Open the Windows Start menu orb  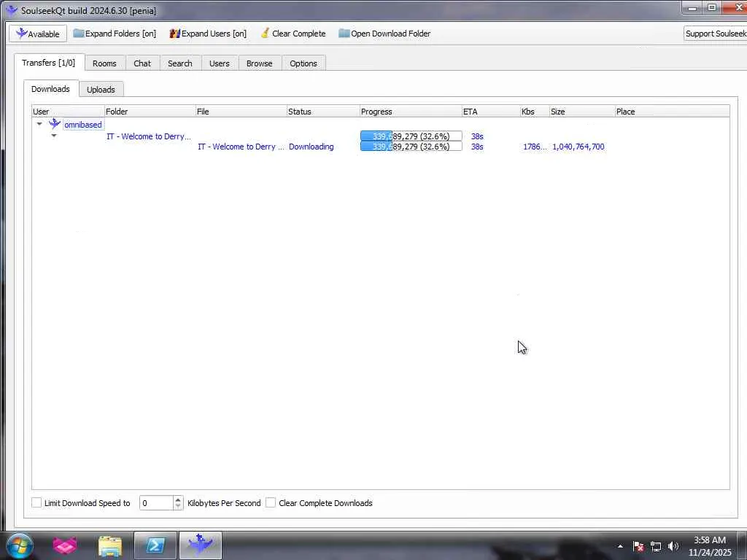tap(20, 545)
